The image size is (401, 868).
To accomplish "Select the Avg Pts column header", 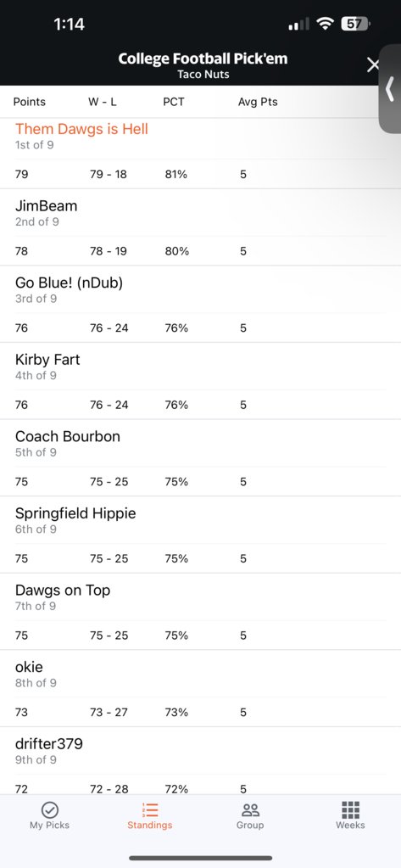I will point(258,102).
